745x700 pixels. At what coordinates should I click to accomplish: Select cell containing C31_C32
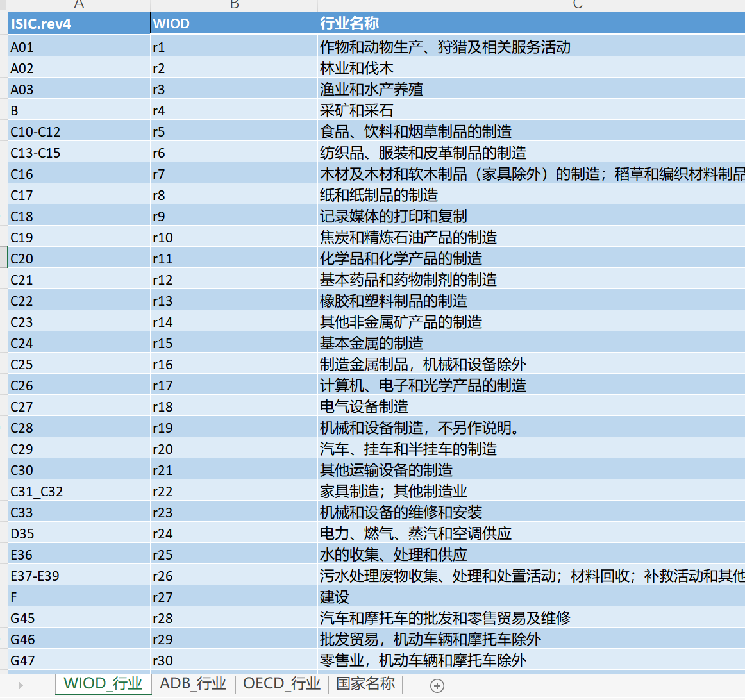pyautogui.click(x=79, y=491)
